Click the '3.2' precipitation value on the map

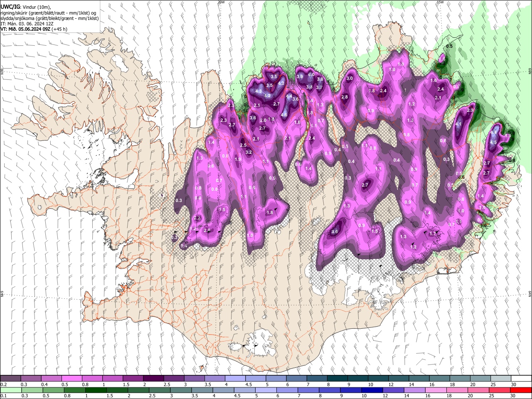point(249,153)
